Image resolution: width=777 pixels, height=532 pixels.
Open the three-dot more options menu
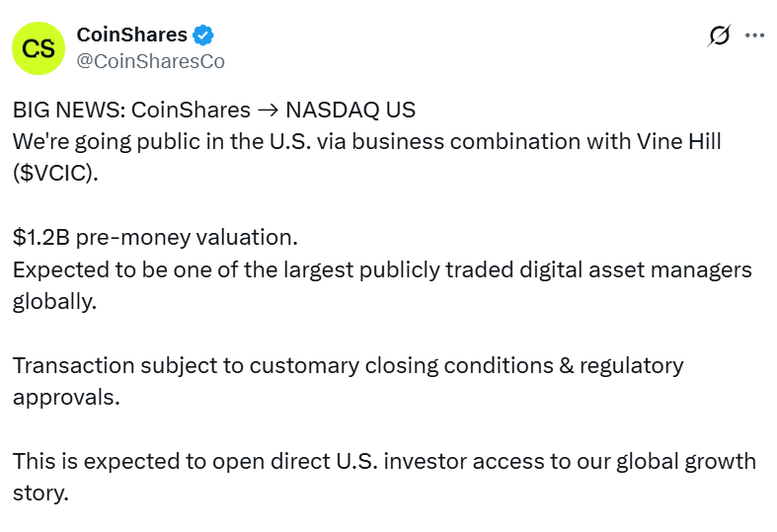(x=754, y=36)
